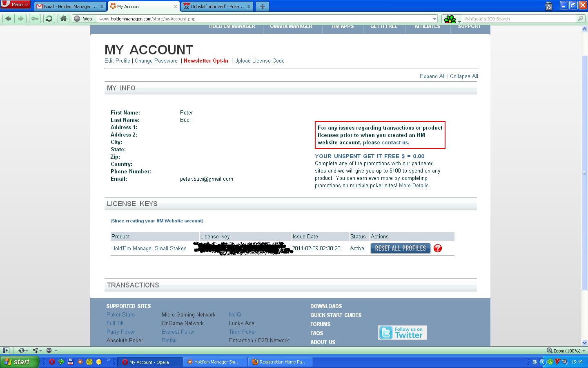
Task: Click the browser Back arrow button
Action: (8, 18)
